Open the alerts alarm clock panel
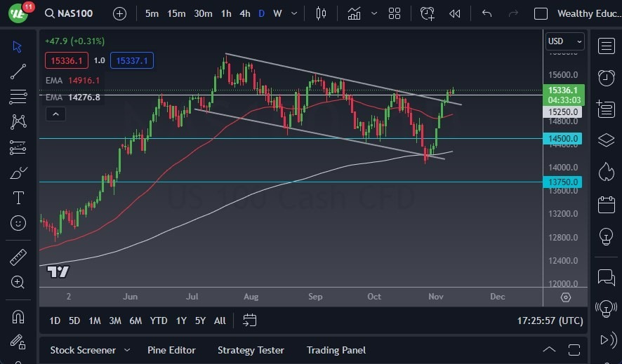622x364 pixels. coord(606,78)
